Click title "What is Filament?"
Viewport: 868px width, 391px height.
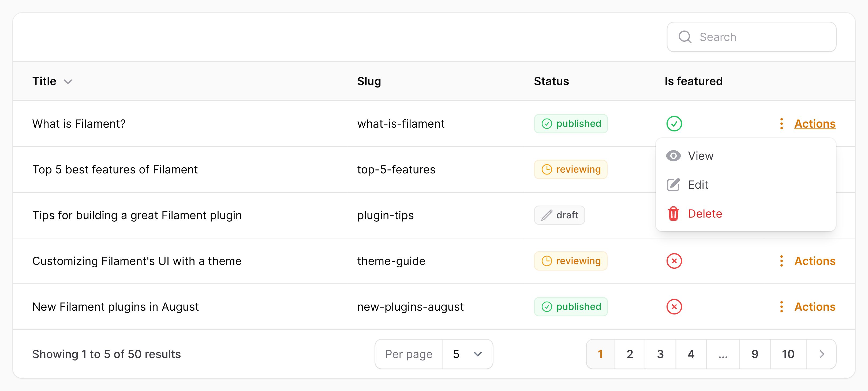pos(79,124)
